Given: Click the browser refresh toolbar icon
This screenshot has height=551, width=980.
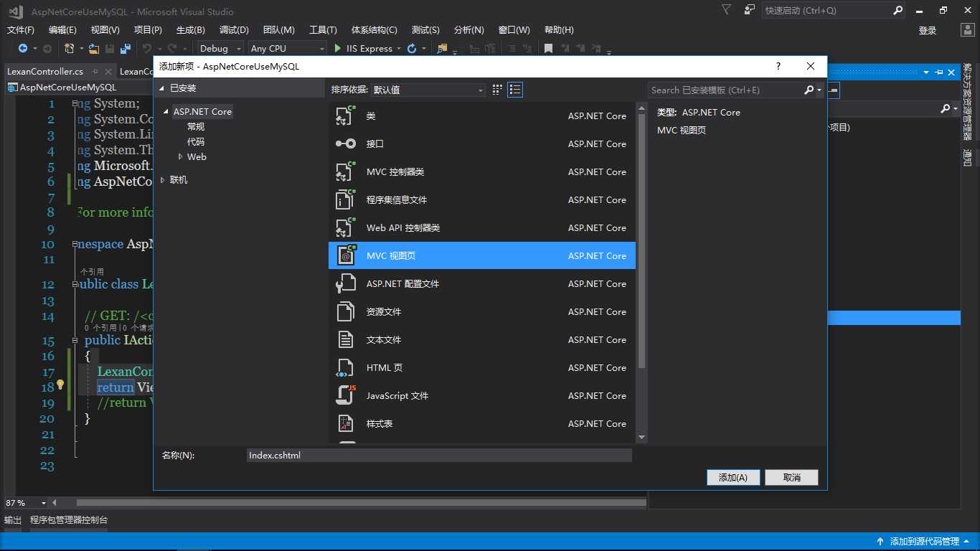Looking at the screenshot, I should coord(412,48).
